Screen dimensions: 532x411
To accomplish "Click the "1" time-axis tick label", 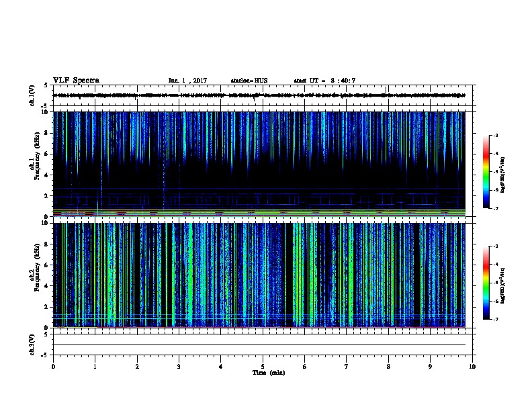I will [95, 366].
